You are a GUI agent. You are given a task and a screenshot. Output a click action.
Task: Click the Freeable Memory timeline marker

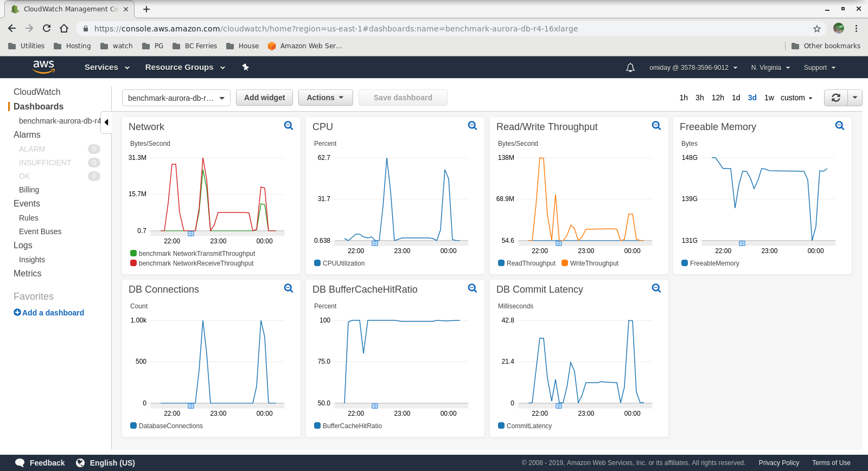coord(742,243)
